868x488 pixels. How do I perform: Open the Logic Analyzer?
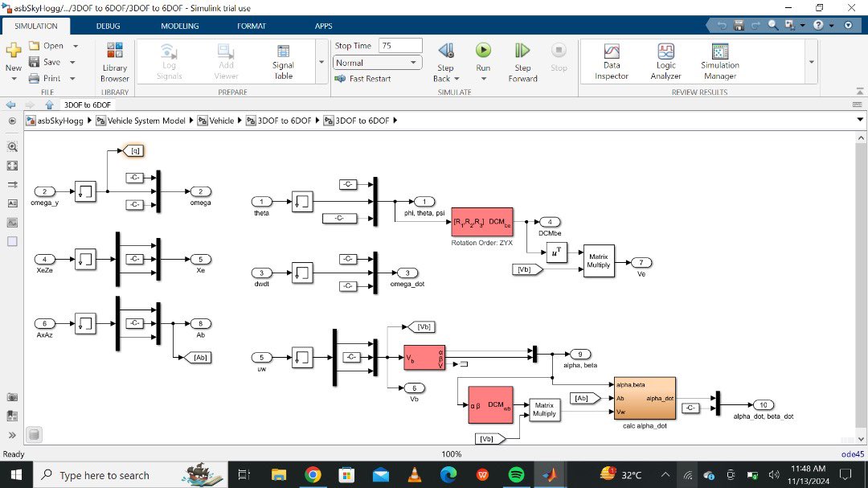pos(665,62)
